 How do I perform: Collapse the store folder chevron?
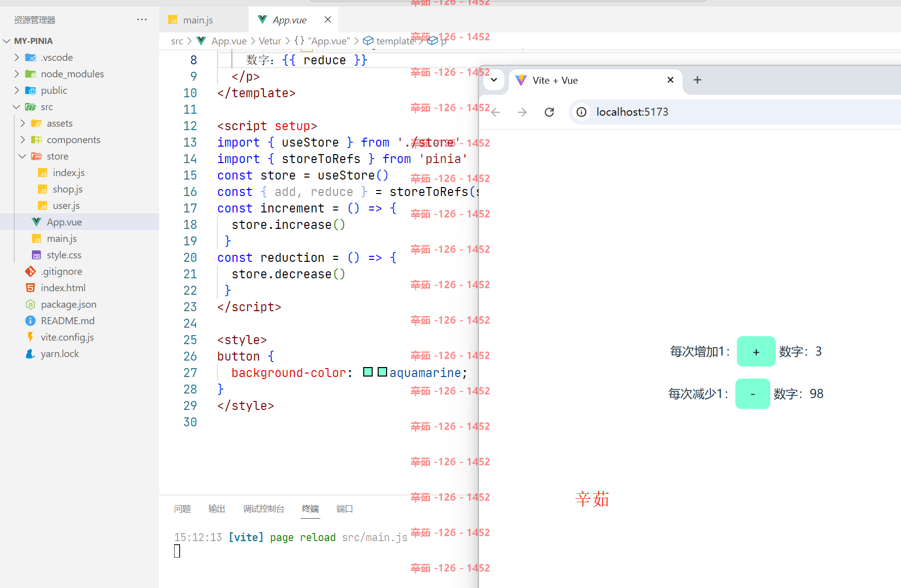(22, 156)
